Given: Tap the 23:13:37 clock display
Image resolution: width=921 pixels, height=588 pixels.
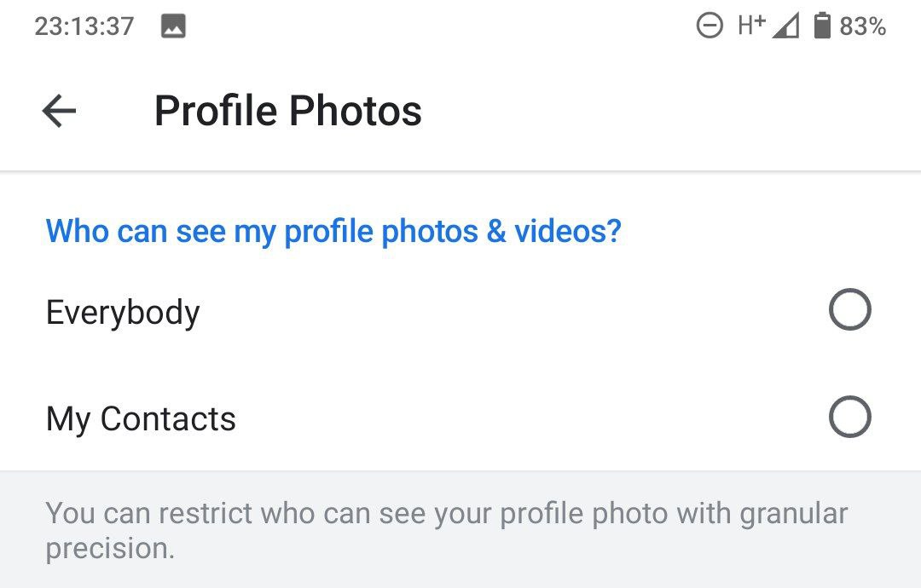Looking at the screenshot, I should 84,26.
